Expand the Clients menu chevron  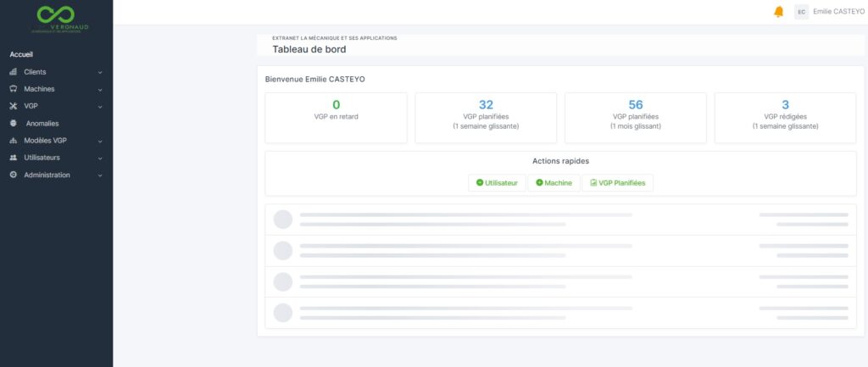(100, 73)
